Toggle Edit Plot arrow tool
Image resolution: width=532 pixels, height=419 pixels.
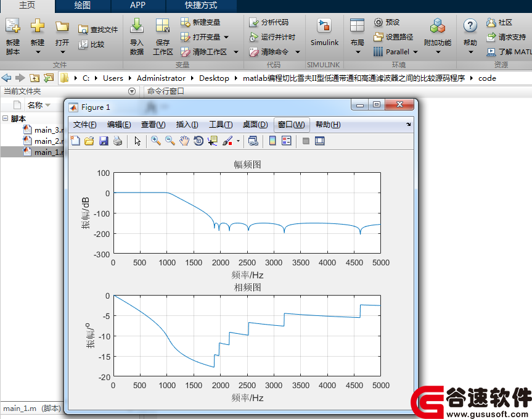tap(137, 141)
